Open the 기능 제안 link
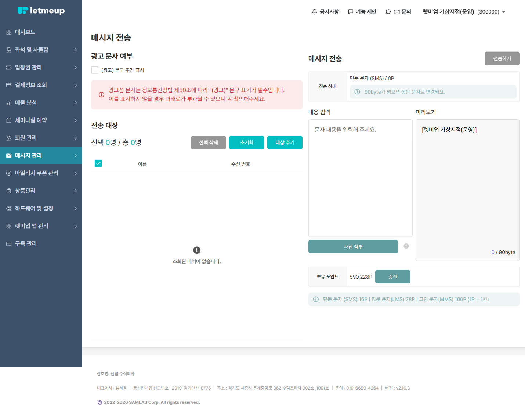Viewport: 525px width, 420px height. point(362,12)
